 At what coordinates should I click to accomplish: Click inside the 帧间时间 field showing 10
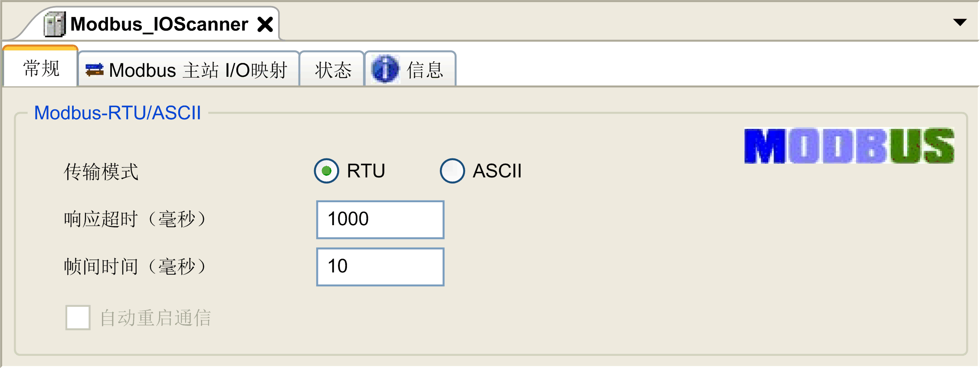point(380,266)
